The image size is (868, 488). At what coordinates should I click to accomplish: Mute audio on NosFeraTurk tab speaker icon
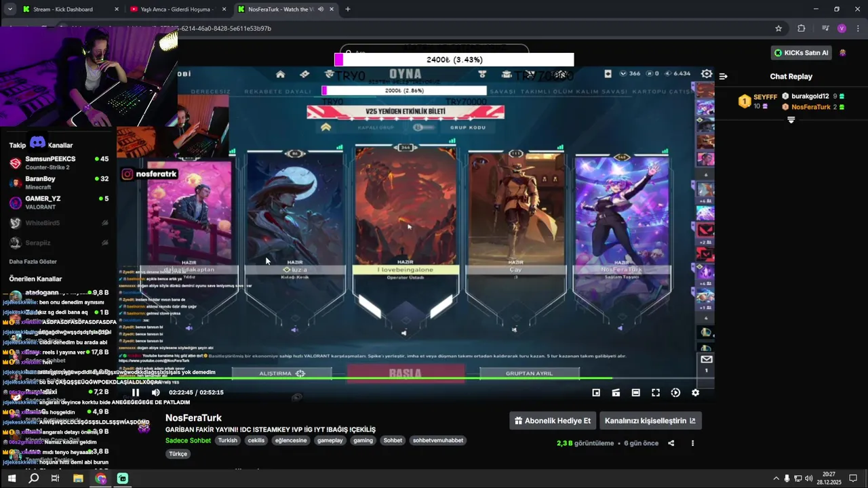[321, 9]
